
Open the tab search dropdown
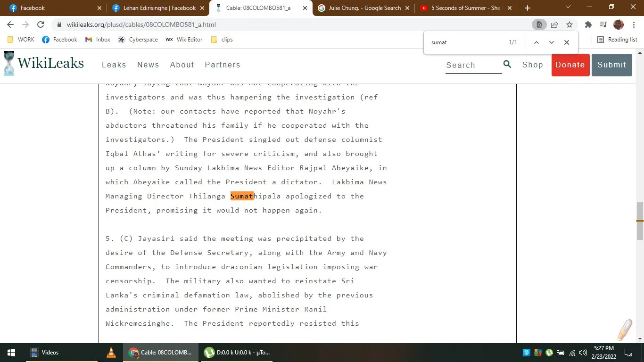pyautogui.click(x=568, y=7)
